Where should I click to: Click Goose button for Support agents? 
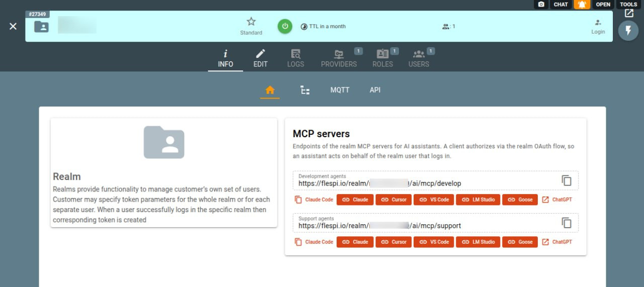[520, 242]
